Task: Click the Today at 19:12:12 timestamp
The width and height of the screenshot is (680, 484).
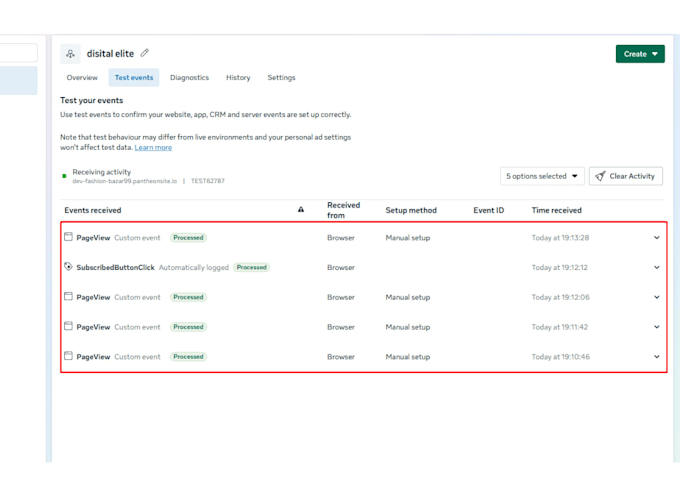Action: tap(559, 268)
